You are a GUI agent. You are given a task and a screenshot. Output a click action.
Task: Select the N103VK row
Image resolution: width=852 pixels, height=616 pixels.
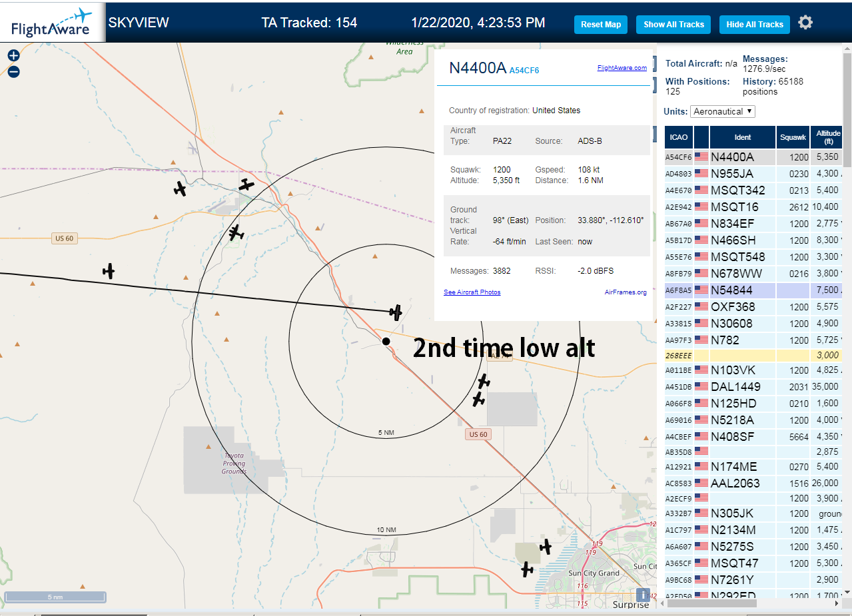754,370
